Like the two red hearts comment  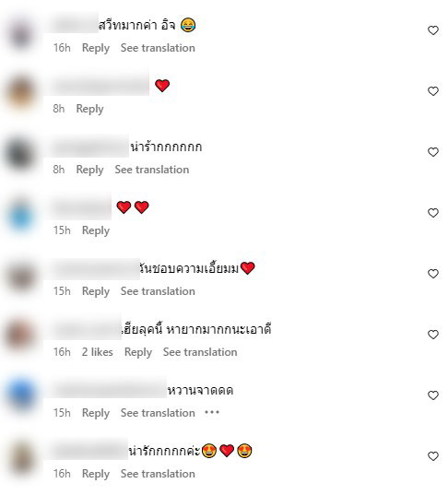click(x=433, y=213)
